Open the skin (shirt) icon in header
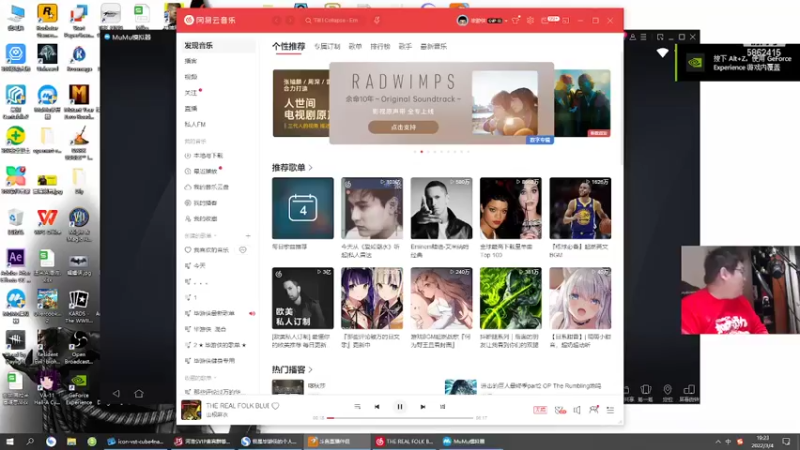800x450 pixels. (515, 20)
